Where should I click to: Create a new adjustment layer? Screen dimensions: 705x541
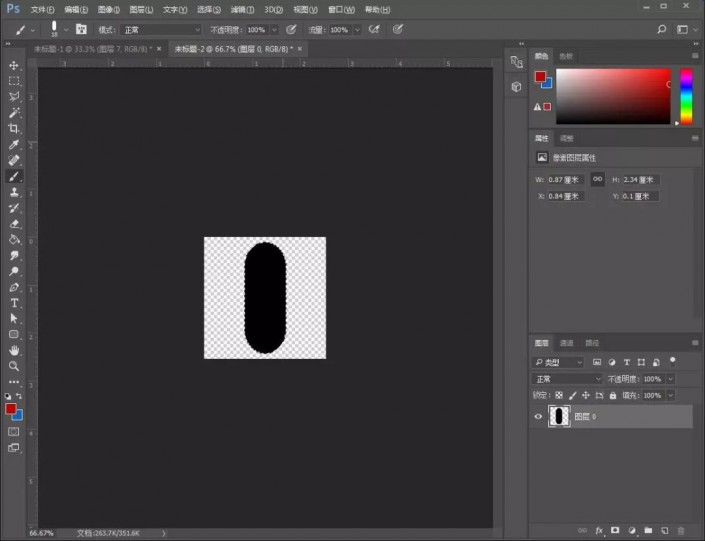coord(632,531)
